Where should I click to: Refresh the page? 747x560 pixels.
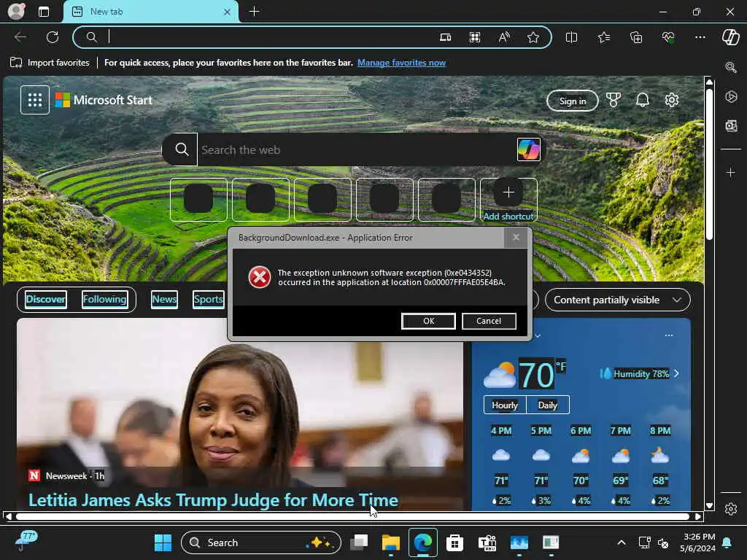[53, 37]
